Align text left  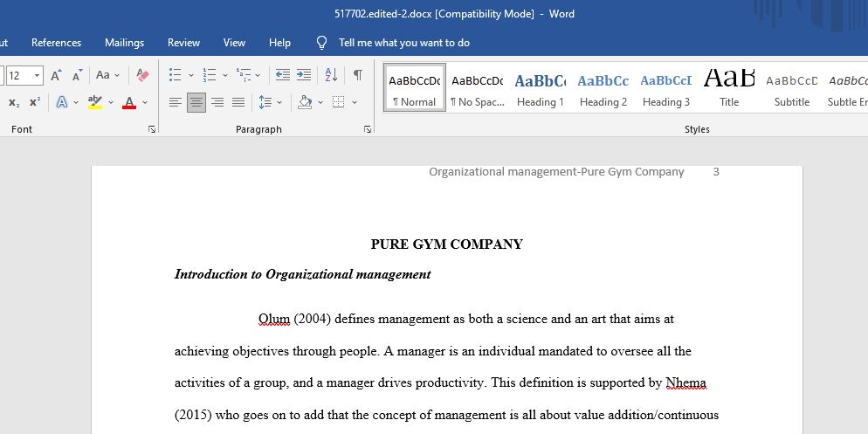[176, 102]
